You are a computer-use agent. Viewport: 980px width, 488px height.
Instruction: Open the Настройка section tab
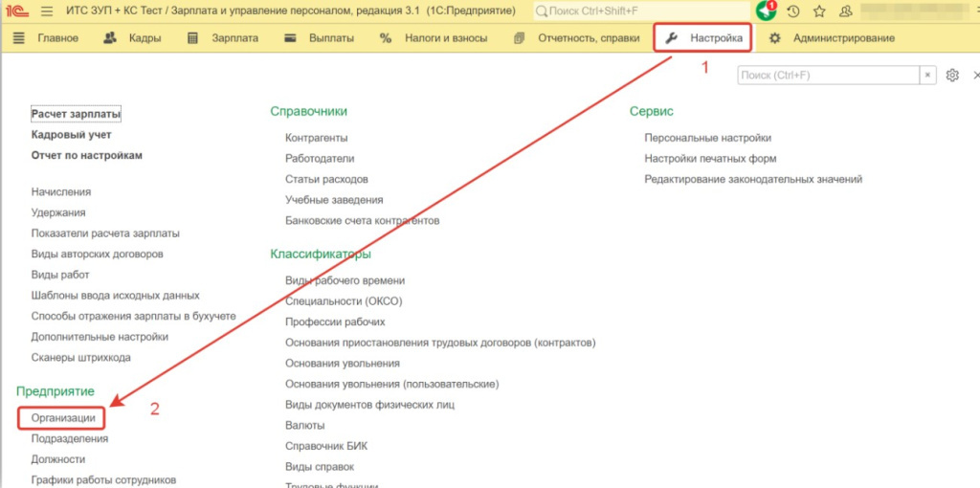pyautogui.click(x=704, y=38)
